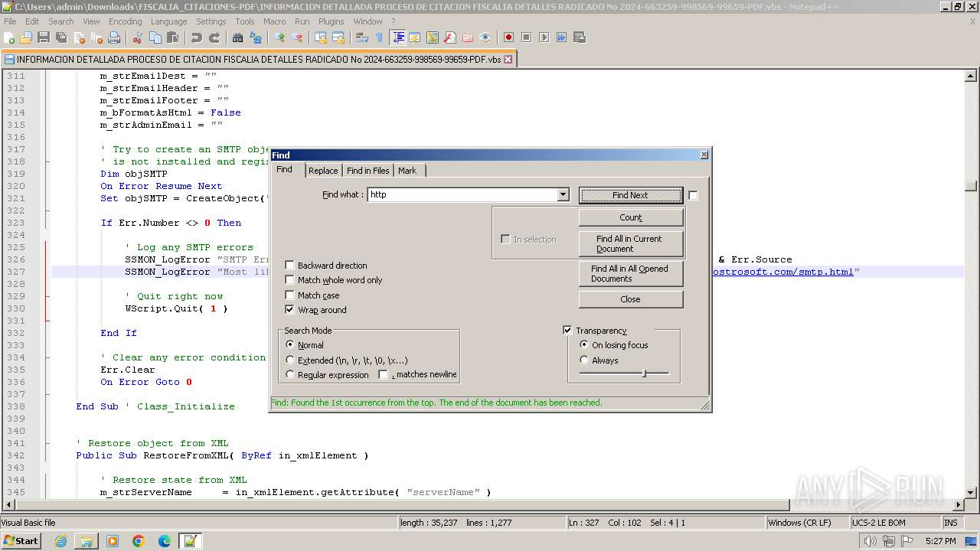
Task: Click the Find Next button
Action: click(630, 195)
